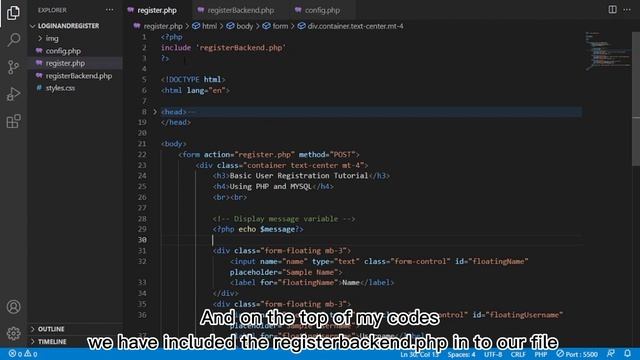Unfold the collapsed head tag at line 8
The width and height of the screenshot is (640, 360).
pyautogui.click(x=155, y=111)
